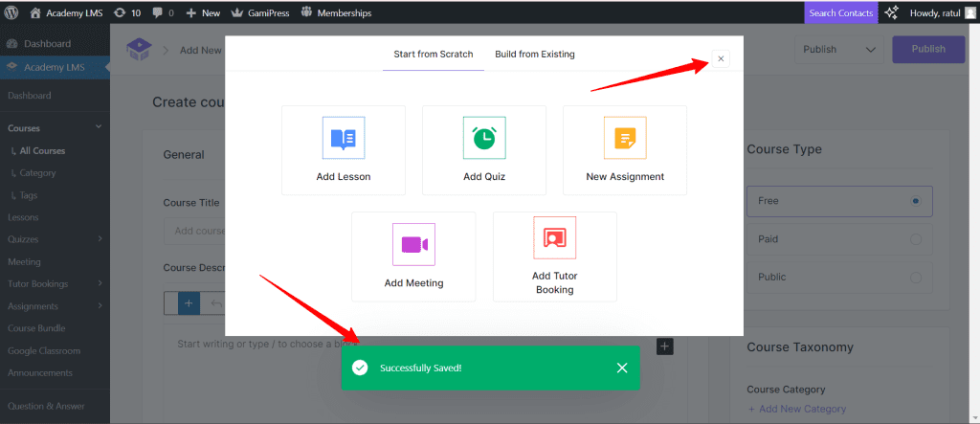
Task: Open Memberships in the admin bar
Action: click(336, 13)
